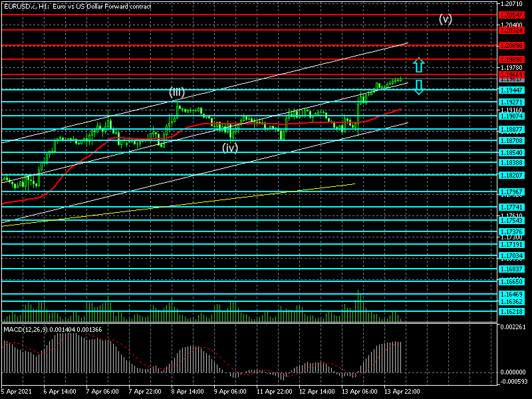Viewport: 532px width, 399px height.
Task: Click the cyan 1.18540 price label
Action: [x=511, y=152]
